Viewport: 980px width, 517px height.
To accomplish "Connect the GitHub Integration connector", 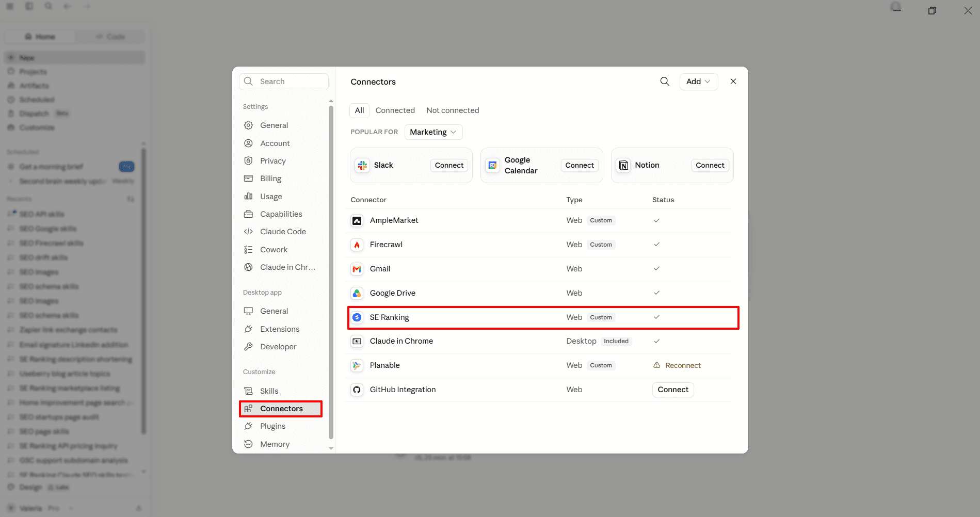I will 673,390.
